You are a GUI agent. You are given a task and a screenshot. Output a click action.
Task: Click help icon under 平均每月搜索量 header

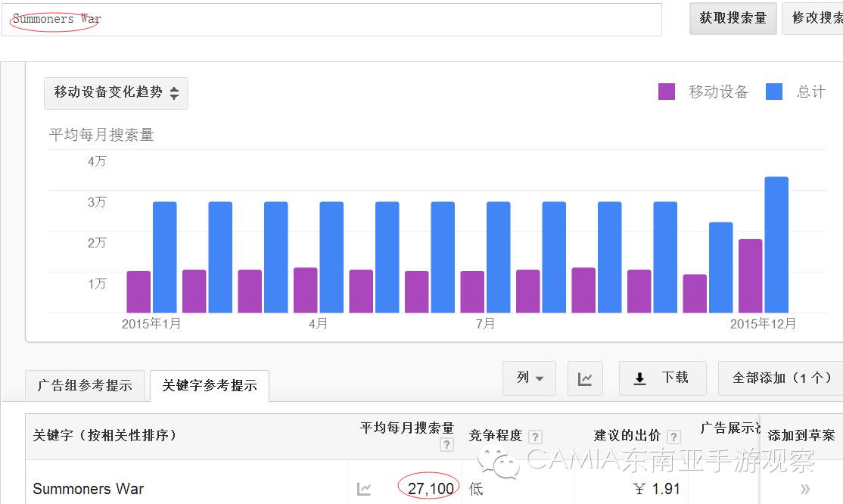coord(446,445)
